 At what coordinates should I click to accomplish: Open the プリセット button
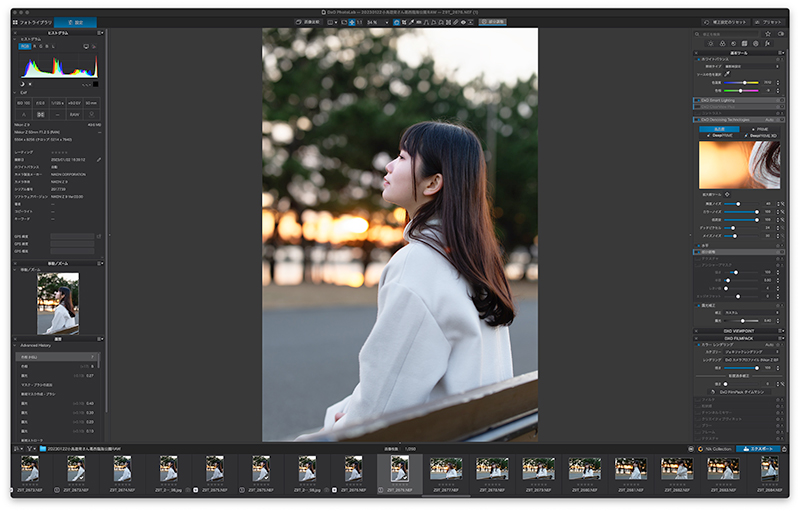768,22
